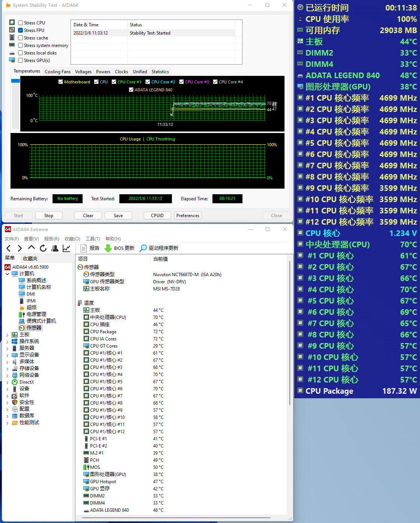Select 传感器 sensor tree item
The height and width of the screenshot is (523, 420).
point(34,328)
